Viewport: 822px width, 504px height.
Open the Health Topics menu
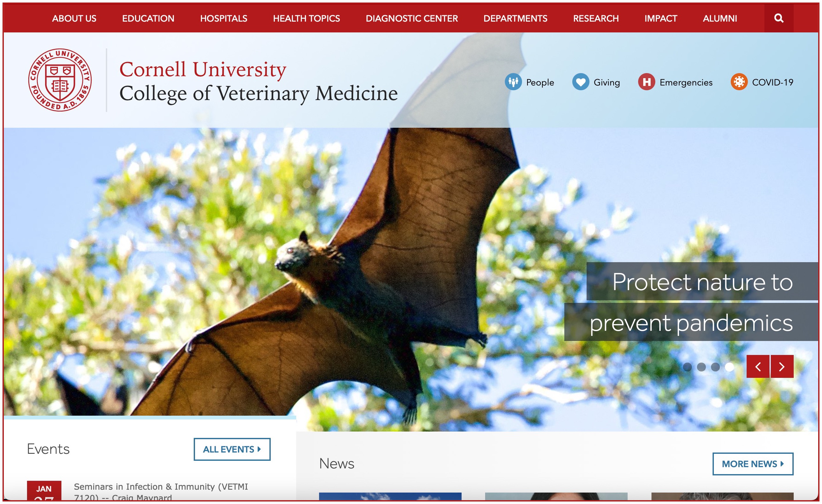(x=306, y=18)
